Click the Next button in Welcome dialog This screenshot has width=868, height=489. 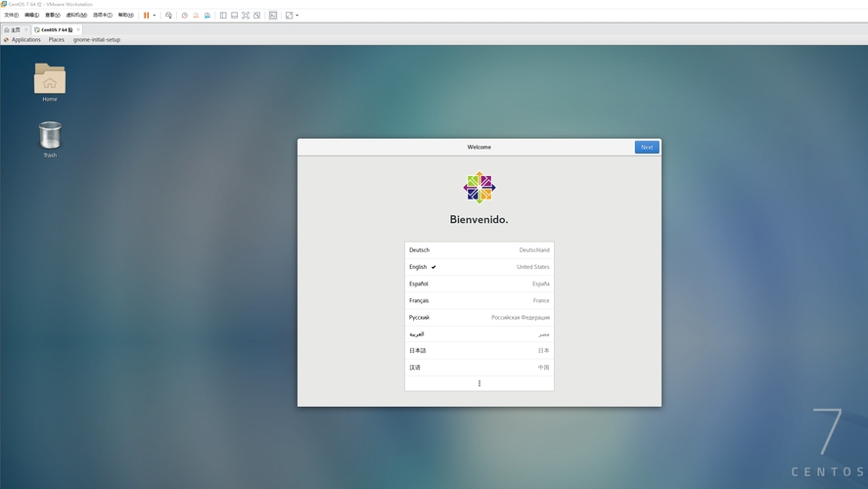click(x=647, y=147)
